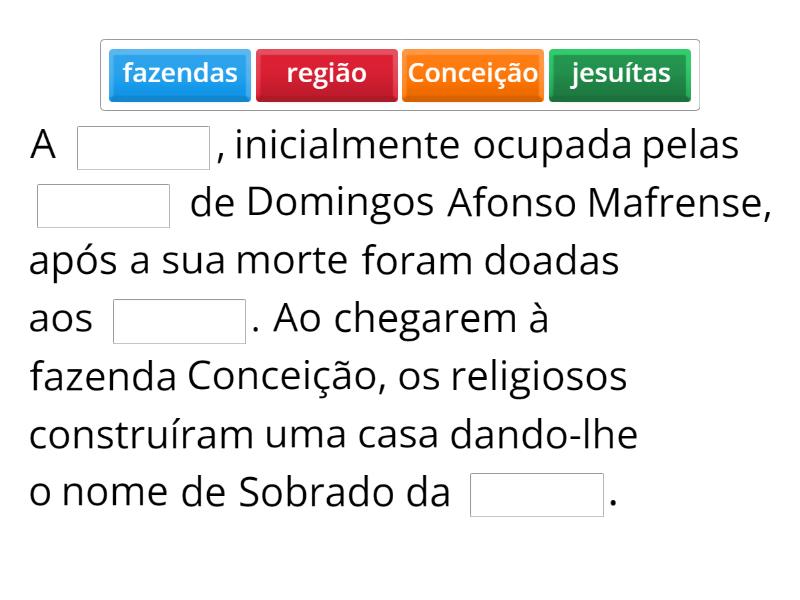Click "Conceição" in the paragraph text
Screen dimensions: 800x600
pyautogui.click(x=286, y=378)
